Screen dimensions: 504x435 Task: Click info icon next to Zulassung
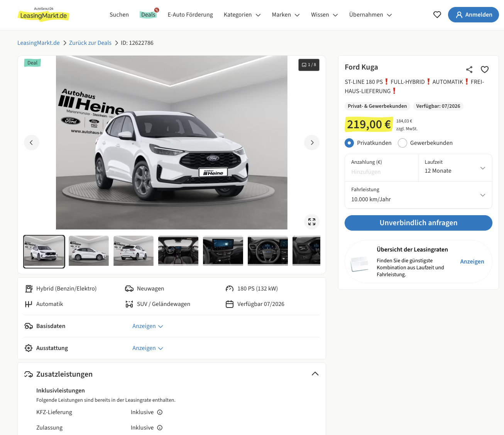(160, 428)
